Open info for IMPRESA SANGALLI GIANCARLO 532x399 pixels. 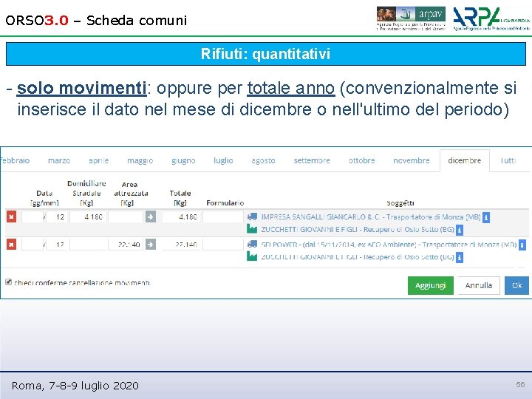click(486, 217)
